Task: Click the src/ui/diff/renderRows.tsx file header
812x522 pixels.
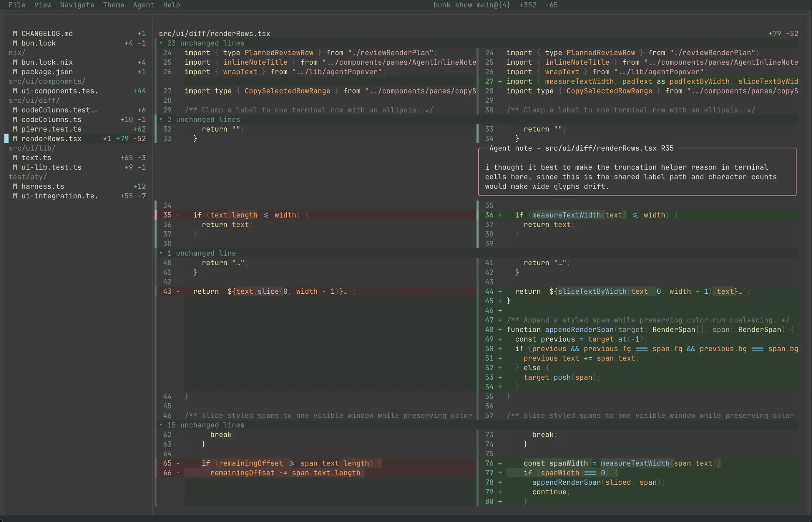Action: [x=214, y=34]
